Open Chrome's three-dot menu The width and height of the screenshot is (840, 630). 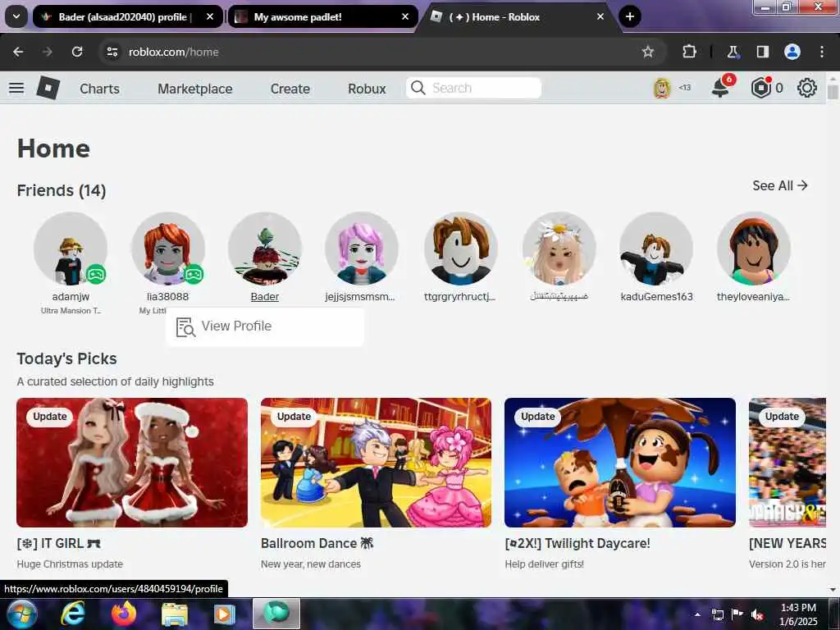coord(822,52)
